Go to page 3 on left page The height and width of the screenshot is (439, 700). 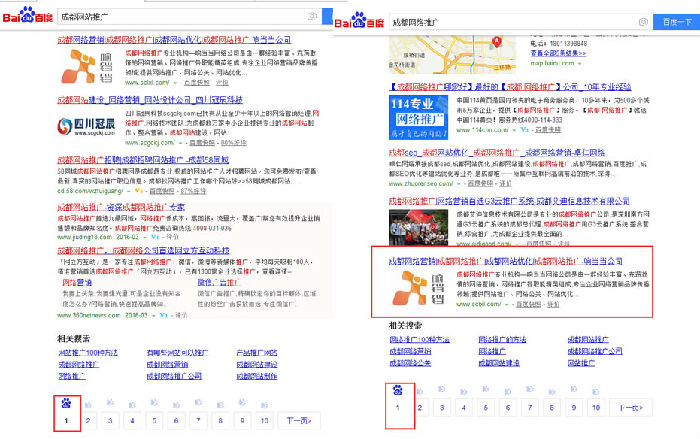(x=110, y=420)
